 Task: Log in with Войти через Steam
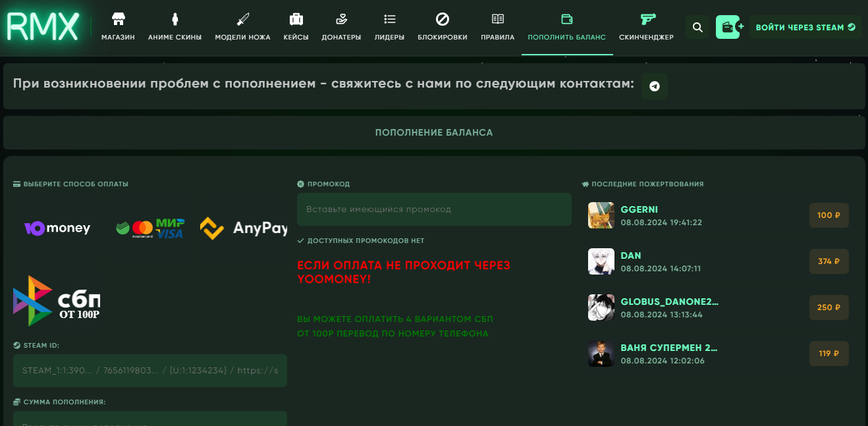pos(805,28)
